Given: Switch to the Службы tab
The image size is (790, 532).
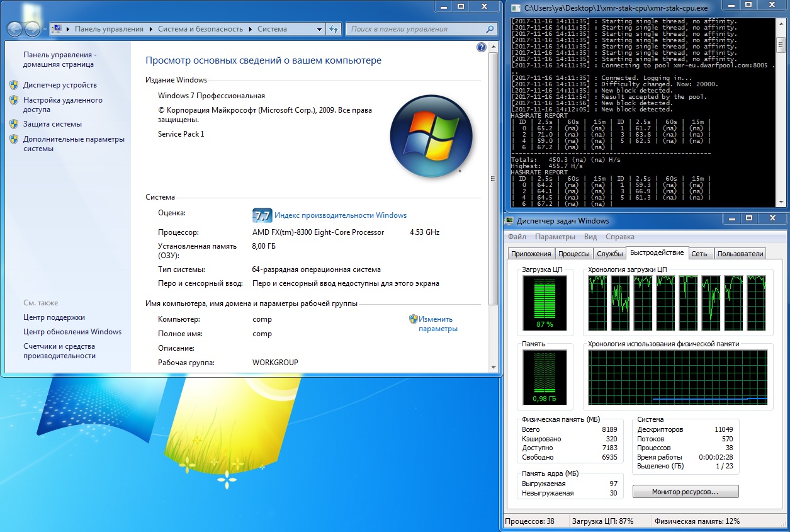Looking at the screenshot, I should [609, 254].
